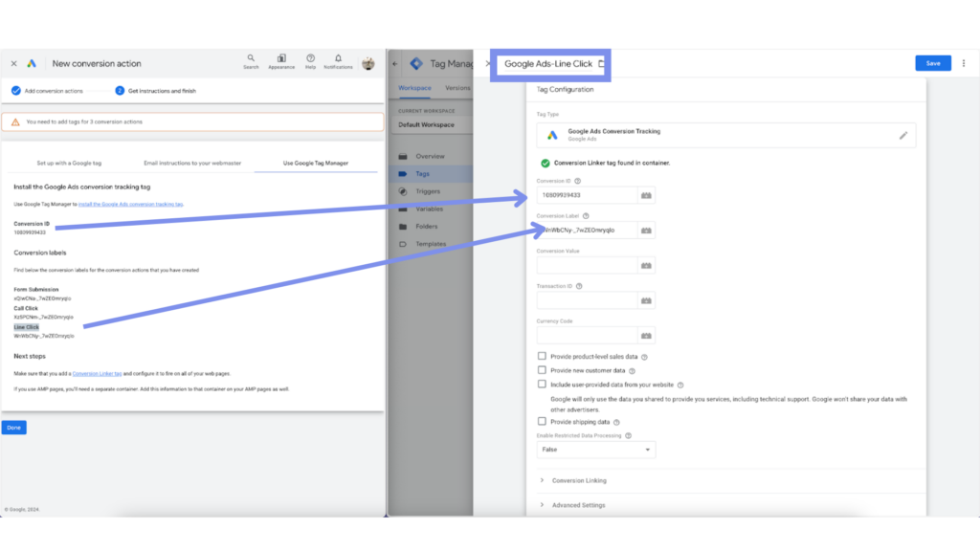Go to Add conversion actions step
Viewport: 980px width, 551px height.
tap(47, 91)
